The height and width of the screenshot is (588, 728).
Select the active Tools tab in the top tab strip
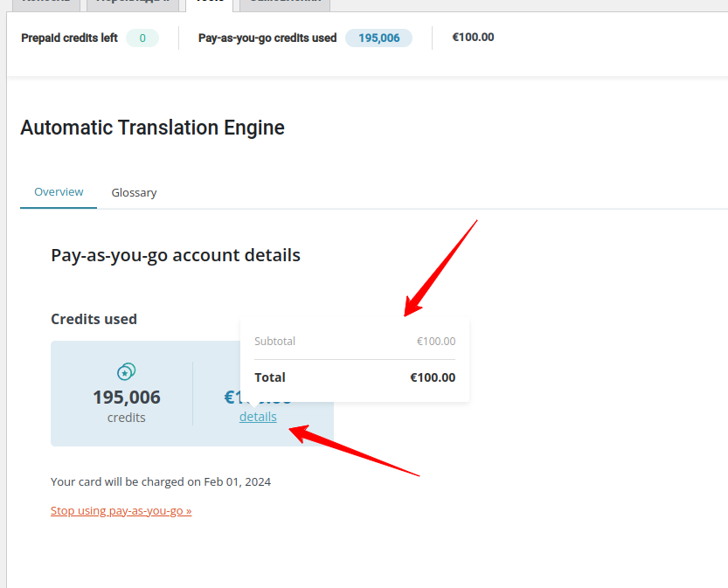pos(210,3)
